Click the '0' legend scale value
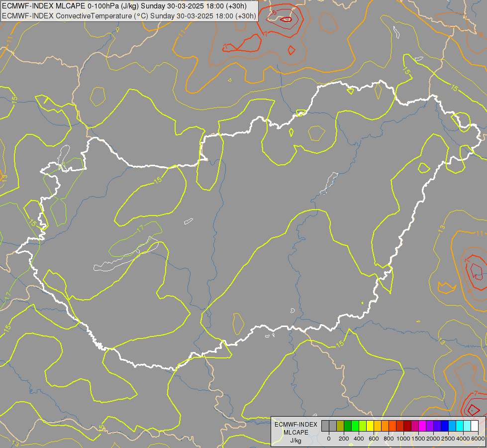 point(329,439)
